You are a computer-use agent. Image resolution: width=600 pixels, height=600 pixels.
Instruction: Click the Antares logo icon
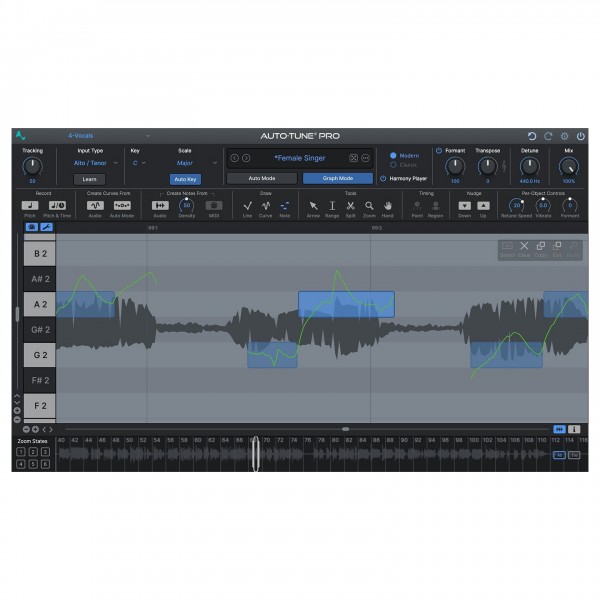[21, 135]
